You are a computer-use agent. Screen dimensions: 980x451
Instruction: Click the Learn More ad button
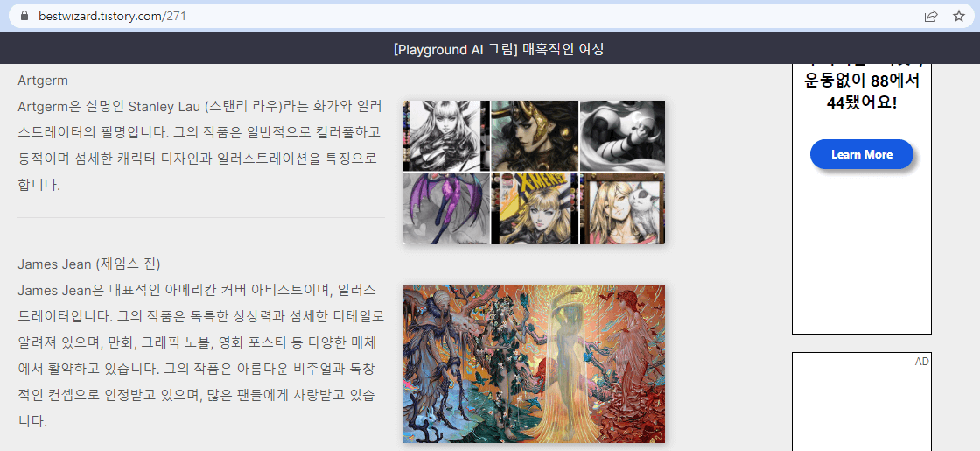pyautogui.click(x=861, y=154)
